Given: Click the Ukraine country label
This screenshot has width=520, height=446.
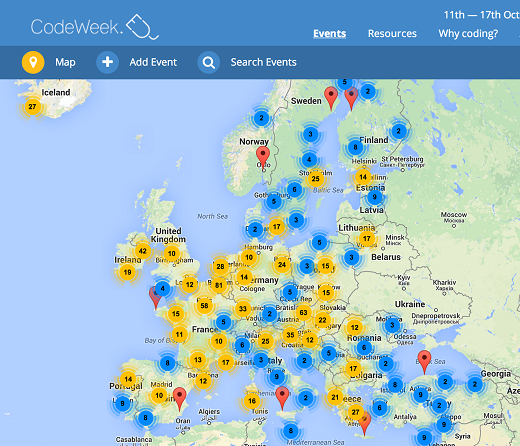Looking at the screenshot, I should pyautogui.click(x=410, y=304).
